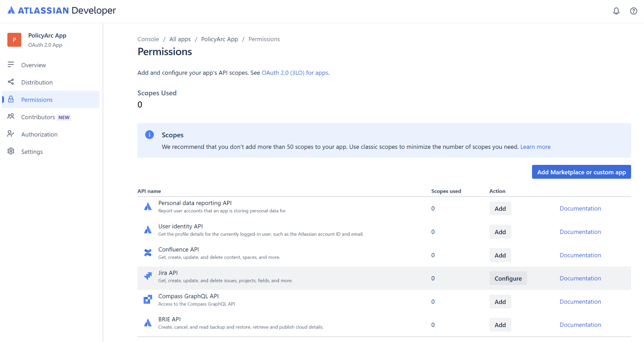Add the Confluence API

click(500, 255)
